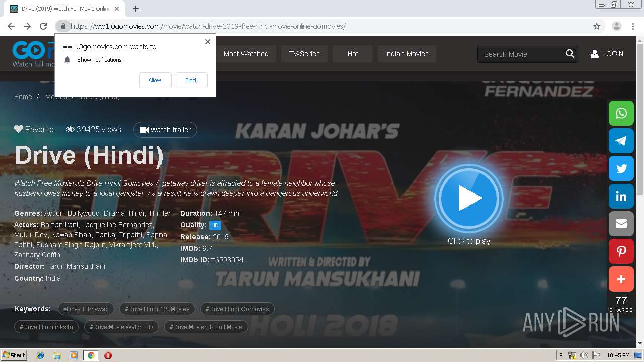Screen dimensions: 644x362
Task: Open File Explorer from taskbar
Action: click(x=57, y=355)
